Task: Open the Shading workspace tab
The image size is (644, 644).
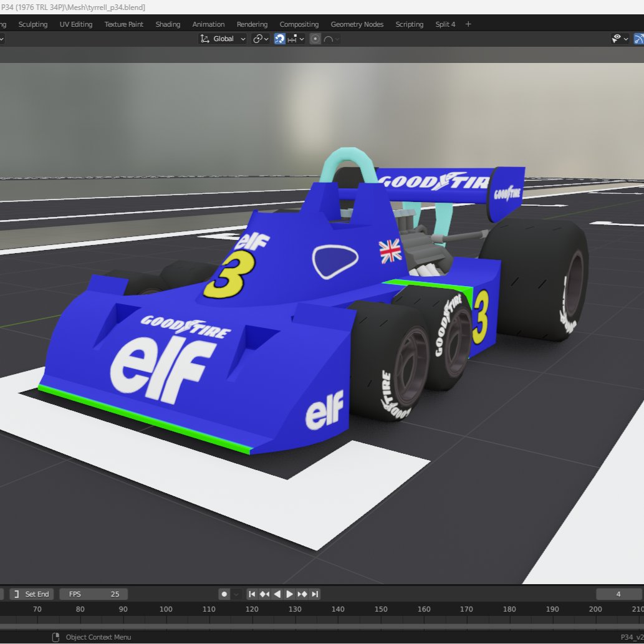Action: point(168,24)
